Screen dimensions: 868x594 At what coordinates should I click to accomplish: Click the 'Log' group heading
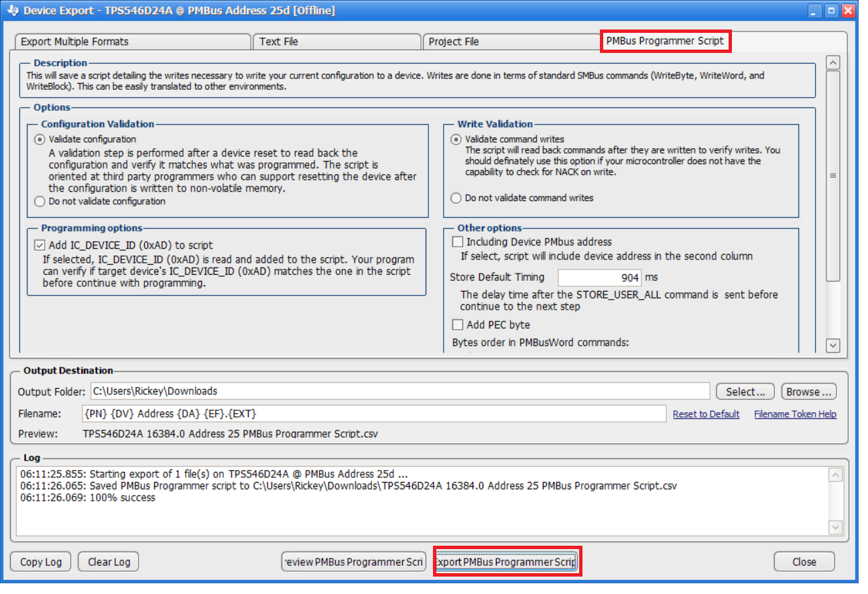coord(32,457)
